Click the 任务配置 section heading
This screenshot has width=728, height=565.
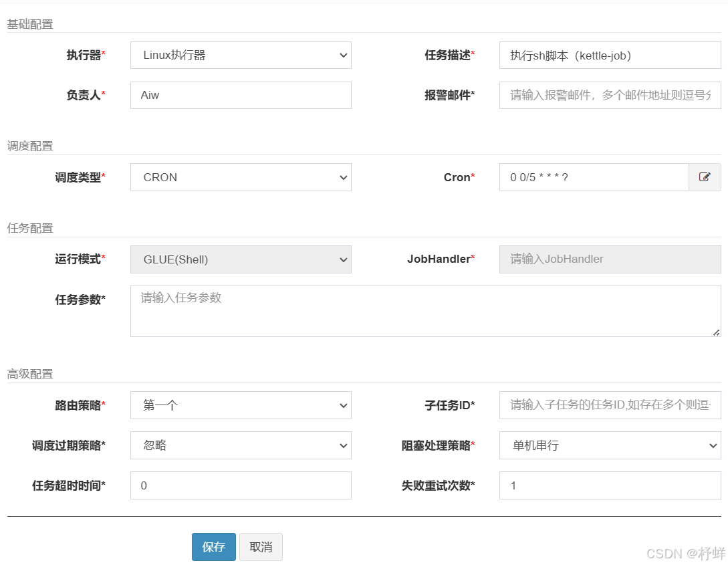click(30, 229)
